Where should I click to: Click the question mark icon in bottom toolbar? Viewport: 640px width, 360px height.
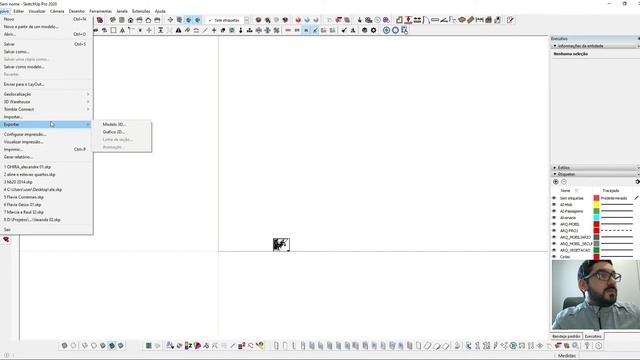point(587,346)
